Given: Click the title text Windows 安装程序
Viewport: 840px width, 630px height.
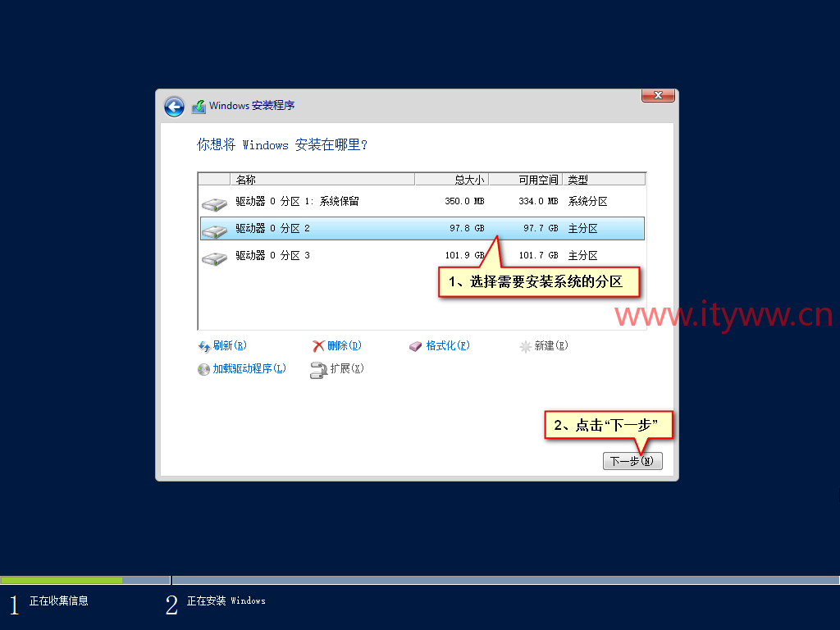Looking at the screenshot, I should coord(252,106).
